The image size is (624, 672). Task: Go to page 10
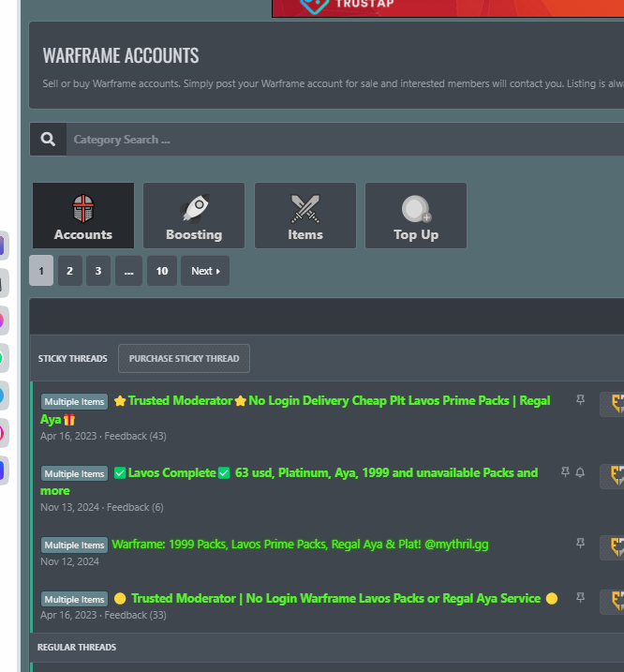click(x=162, y=271)
